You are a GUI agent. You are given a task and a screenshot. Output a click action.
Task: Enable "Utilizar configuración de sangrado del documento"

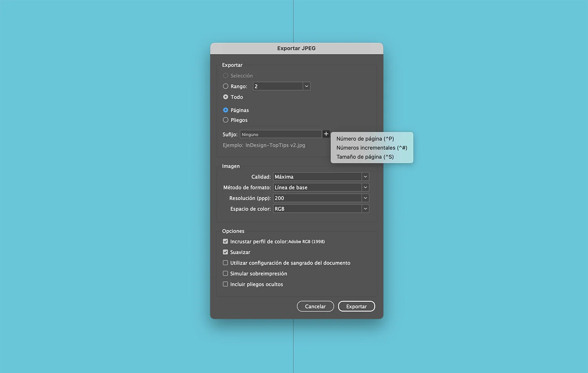[x=225, y=263]
